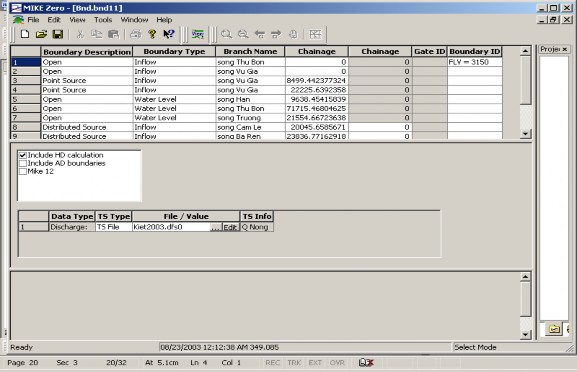Click boundary table scrollbar down arrow
The image size is (577, 372).
(525, 134)
